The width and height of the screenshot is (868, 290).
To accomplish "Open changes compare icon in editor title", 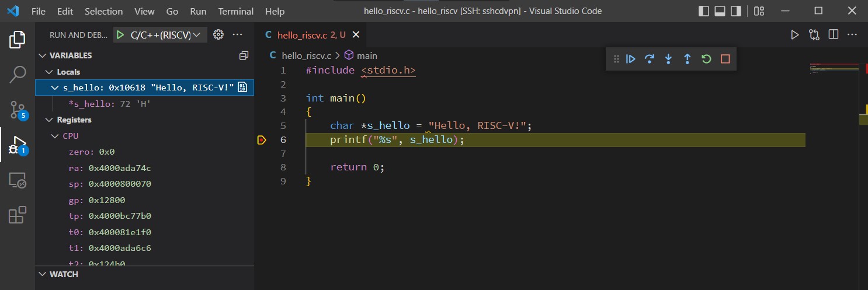I will click(x=814, y=35).
